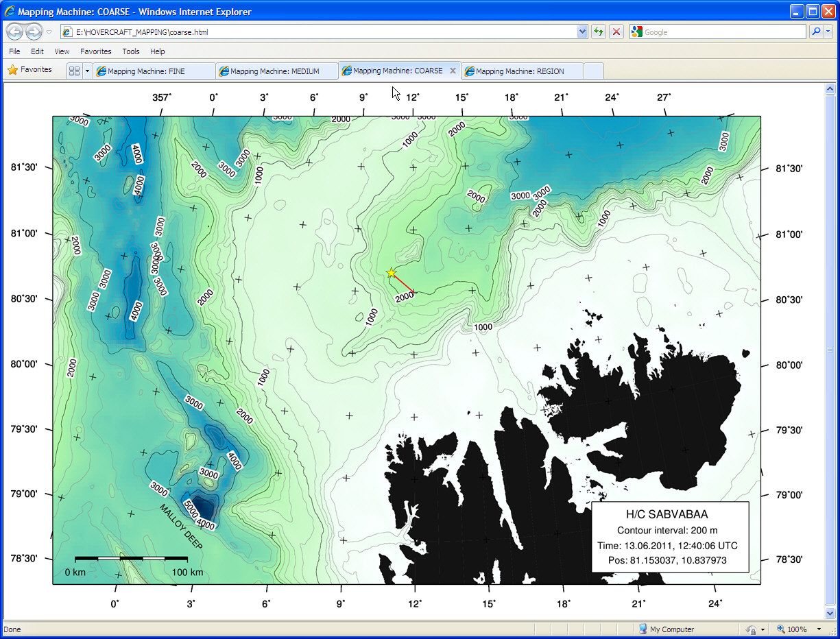Expand the tab list dropdown arrow

coord(87,71)
